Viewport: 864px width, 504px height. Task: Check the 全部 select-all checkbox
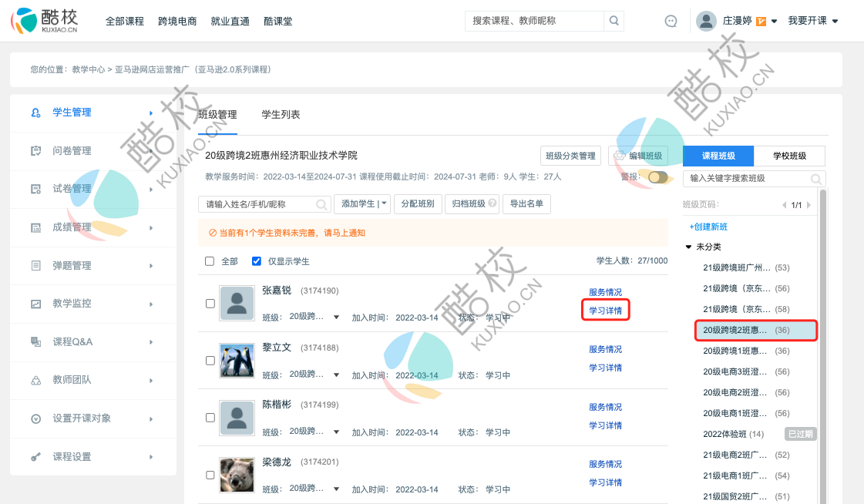pos(210,261)
